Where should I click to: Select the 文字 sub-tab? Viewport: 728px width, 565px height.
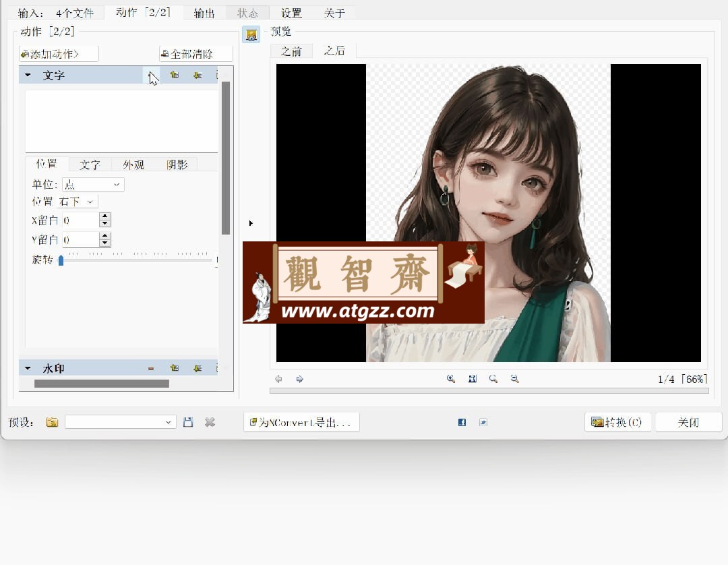tap(90, 165)
